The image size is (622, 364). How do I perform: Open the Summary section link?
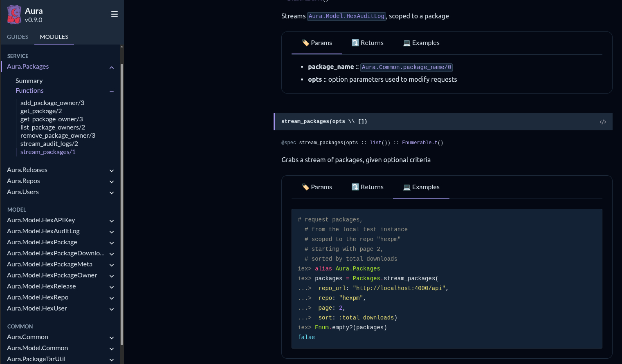coord(29,81)
